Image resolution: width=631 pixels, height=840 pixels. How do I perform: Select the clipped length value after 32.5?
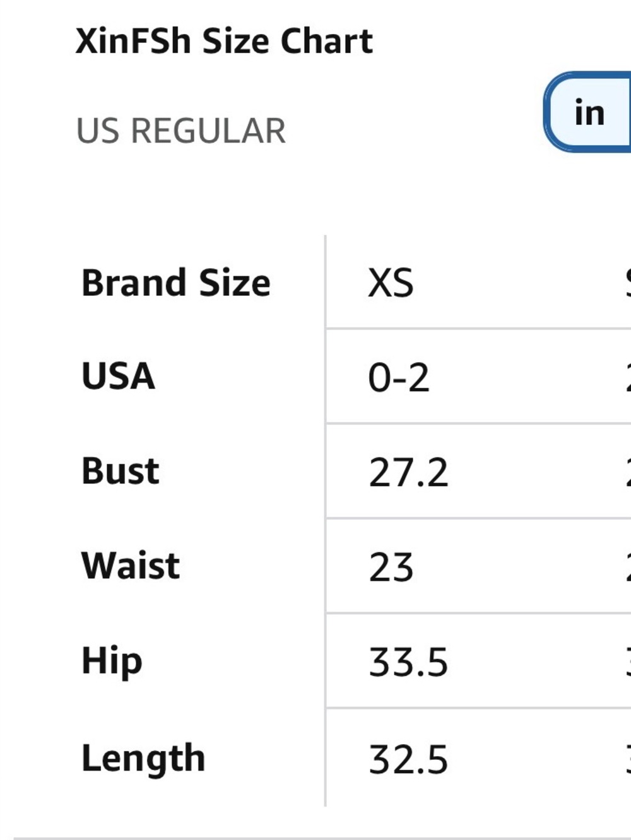[628, 759]
